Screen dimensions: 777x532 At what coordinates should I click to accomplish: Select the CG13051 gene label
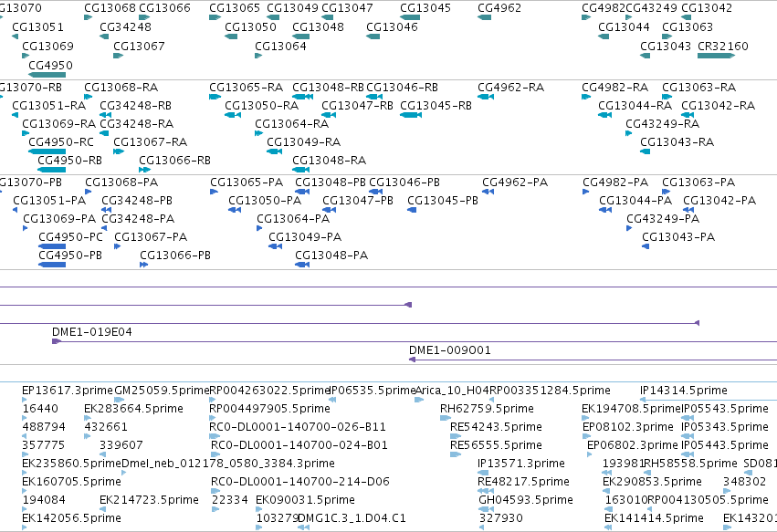[37, 26]
